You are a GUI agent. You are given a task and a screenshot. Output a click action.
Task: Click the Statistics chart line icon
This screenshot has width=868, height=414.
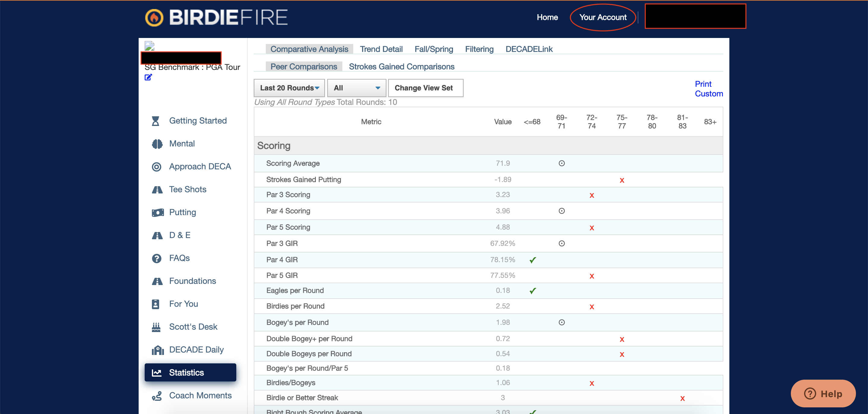(x=156, y=372)
